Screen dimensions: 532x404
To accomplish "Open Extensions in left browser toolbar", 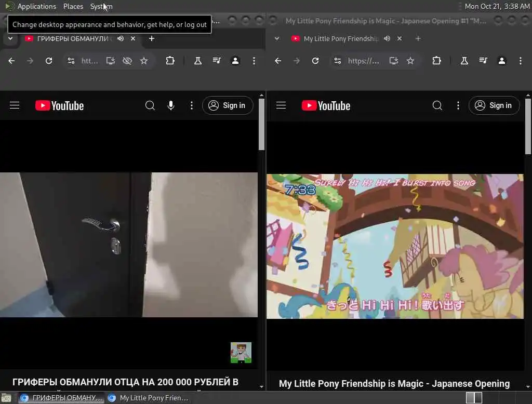I will click(170, 61).
